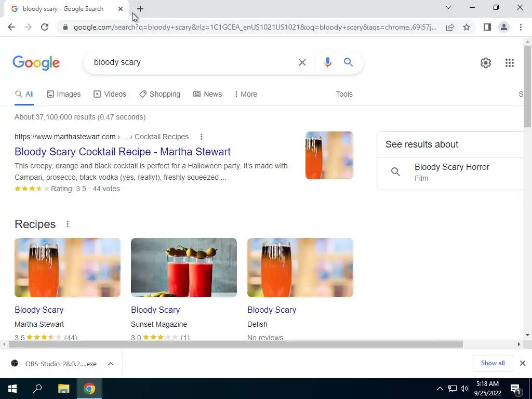The width and height of the screenshot is (532, 399).
Task: Open notification center icon
Action: click(516, 389)
